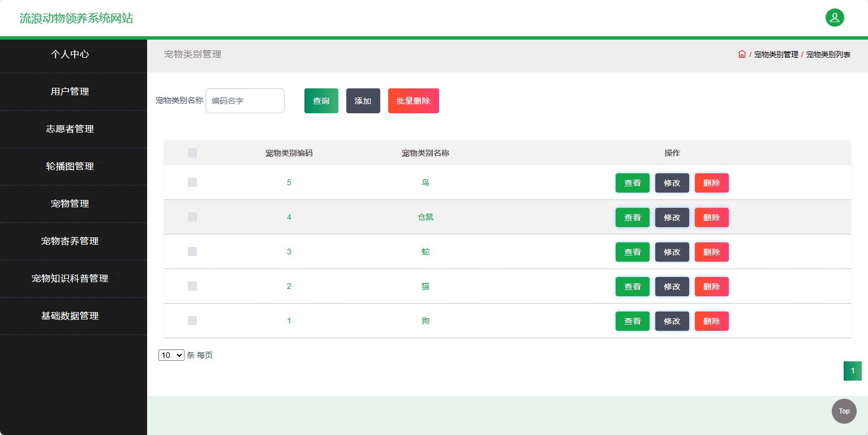Delete the 猫 category
Screen dimensions: 868x435
coord(712,287)
